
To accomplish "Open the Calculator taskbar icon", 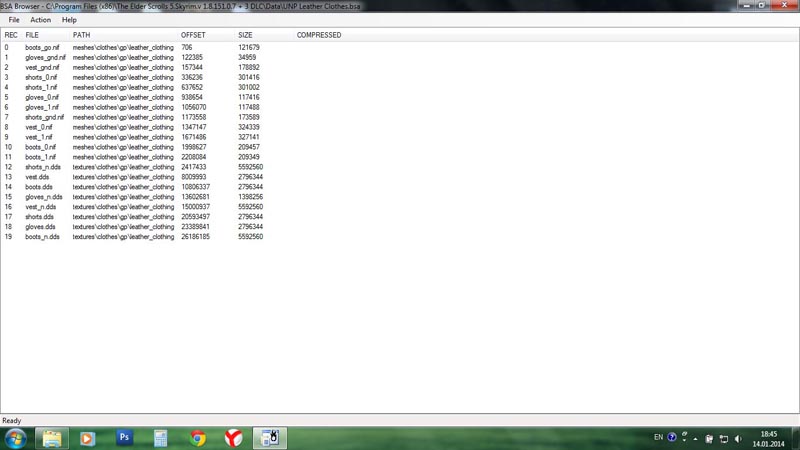I will (160, 438).
